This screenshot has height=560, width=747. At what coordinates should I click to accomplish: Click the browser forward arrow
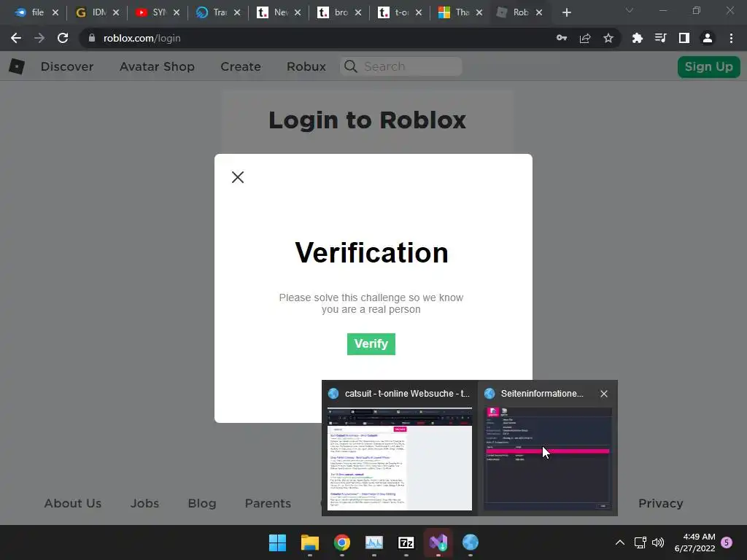39,38
